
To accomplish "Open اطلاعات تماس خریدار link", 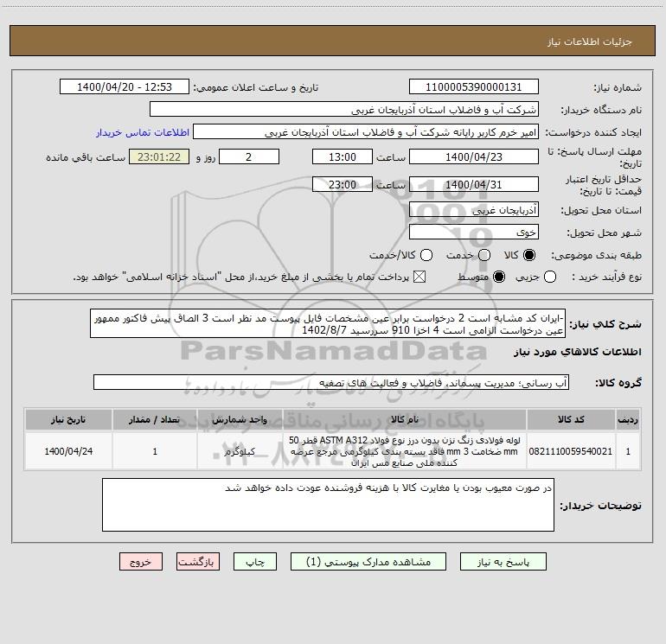I will point(143,132).
